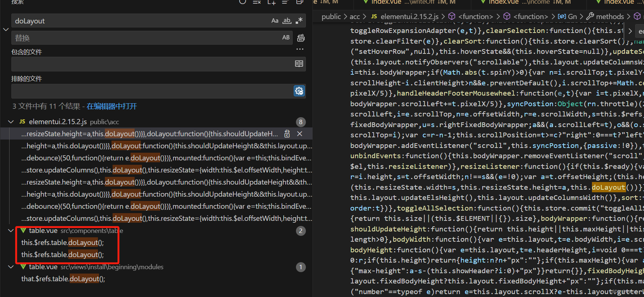
Task: Click Replace All icon beside replace field
Action: pyautogui.click(x=301, y=38)
